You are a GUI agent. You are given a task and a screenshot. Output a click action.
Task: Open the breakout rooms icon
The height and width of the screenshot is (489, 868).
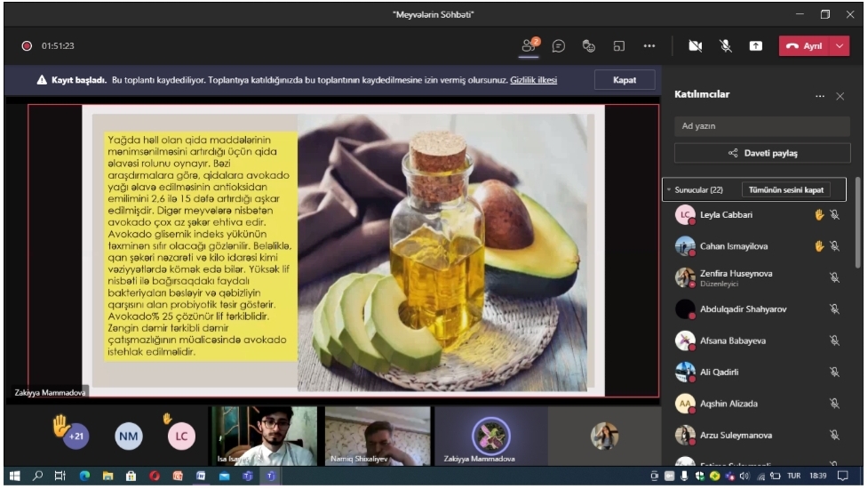click(619, 46)
